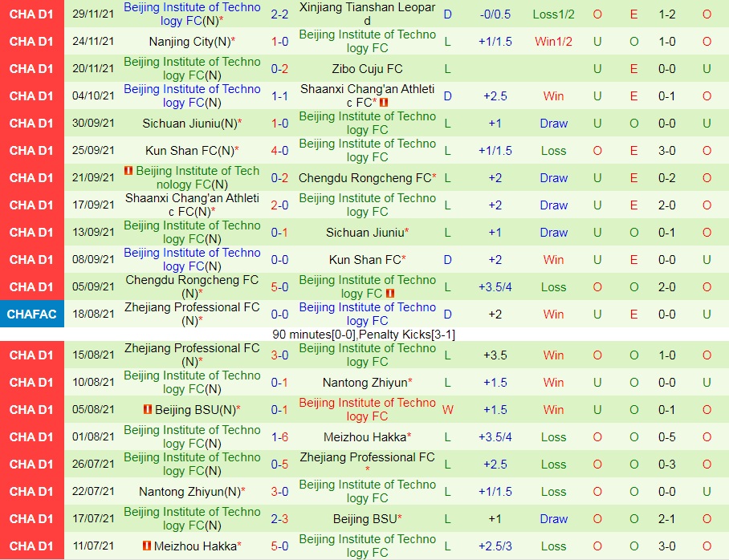This screenshot has width=729, height=560.
Task: Open the 0-2 score on 20/11/21
Action: point(279,69)
